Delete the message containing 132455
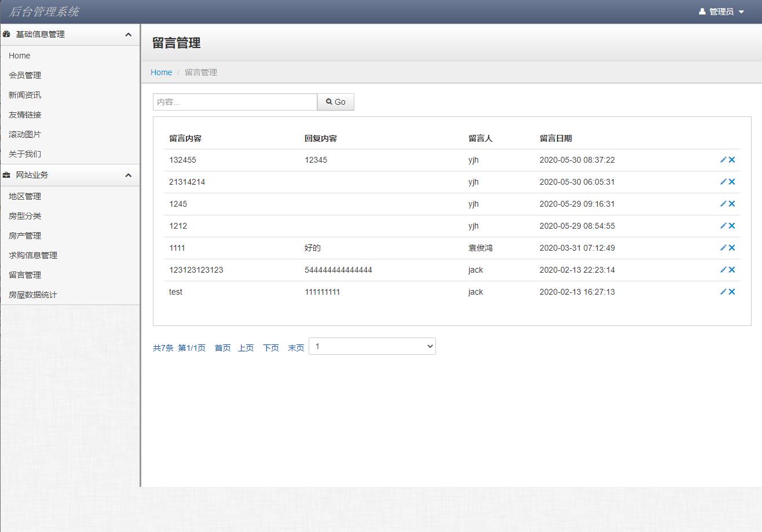 pos(731,160)
